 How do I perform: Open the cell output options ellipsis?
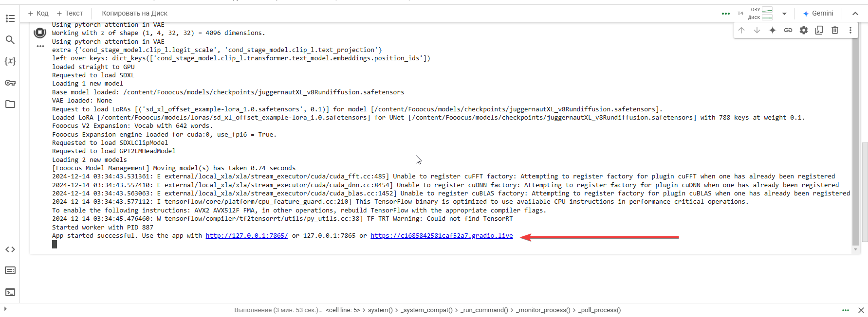click(x=40, y=46)
